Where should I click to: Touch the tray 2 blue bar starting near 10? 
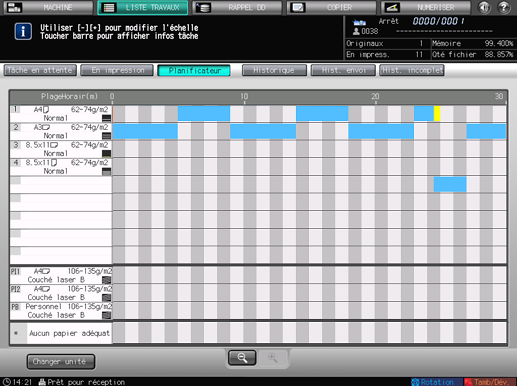point(263,131)
